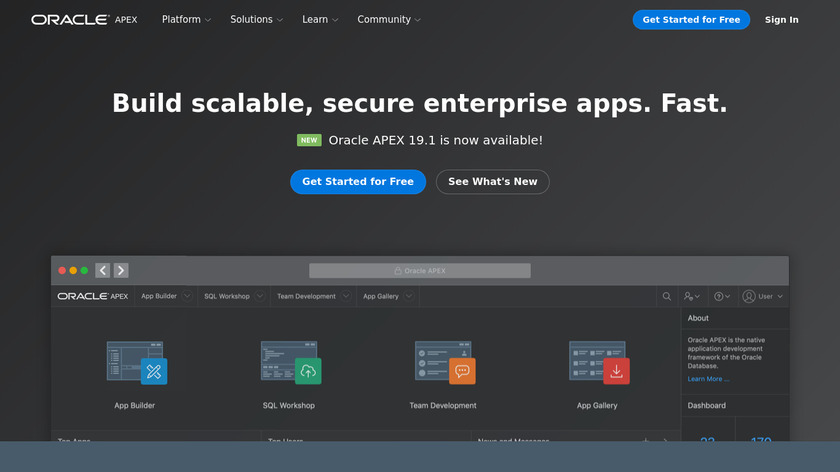Click the large SQL Workshop icon

point(291,363)
